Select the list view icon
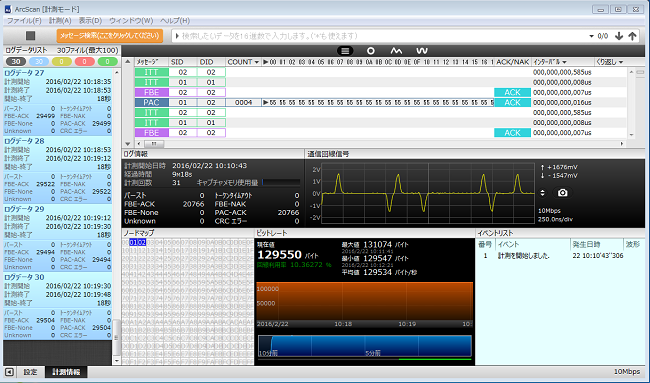The height and width of the screenshot is (383, 650). point(345,51)
